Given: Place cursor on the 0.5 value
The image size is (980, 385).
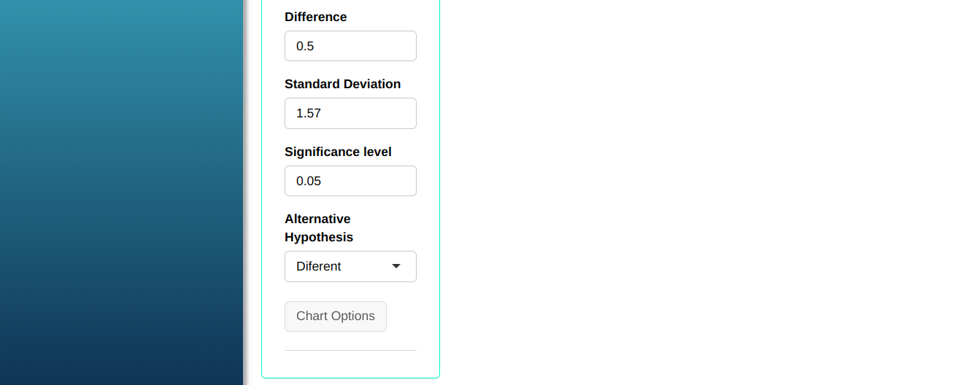Looking at the screenshot, I should pyautogui.click(x=305, y=46).
